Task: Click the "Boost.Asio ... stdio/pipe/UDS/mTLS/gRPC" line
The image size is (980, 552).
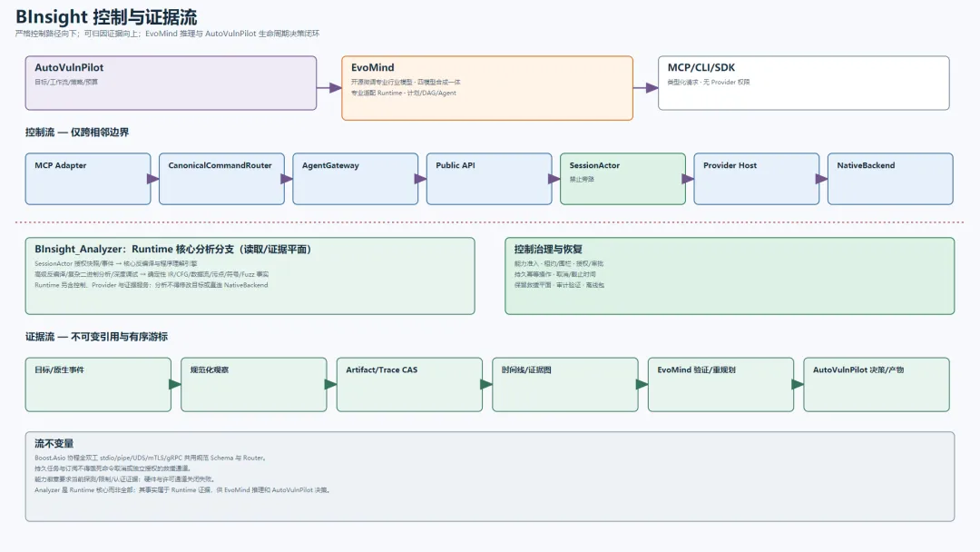Action: 150,458
